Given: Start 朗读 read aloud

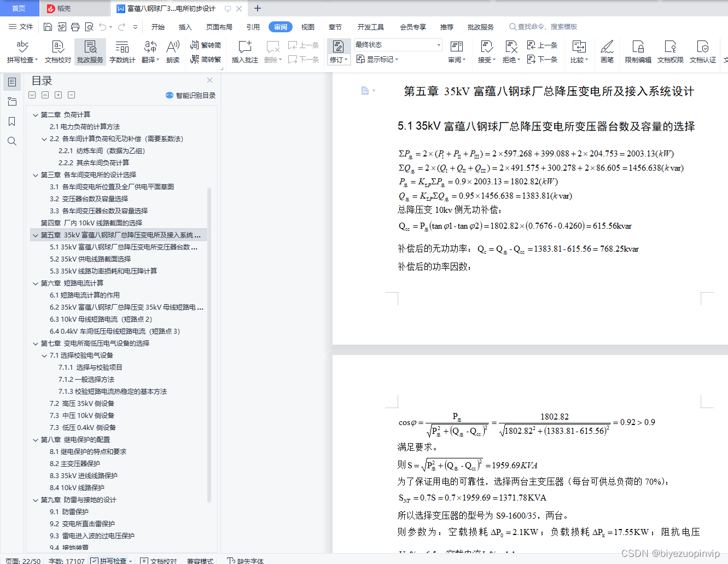Looking at the screenshot, I should pos(172,52).
